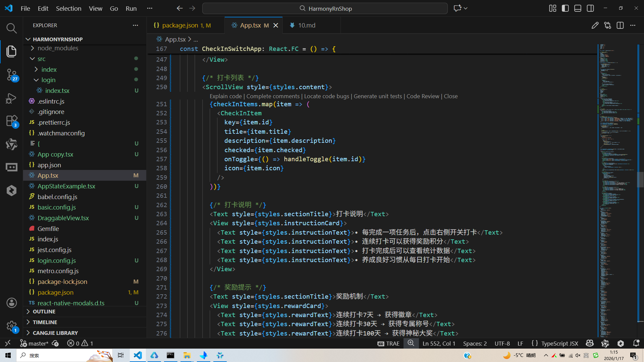The height and width of the screenshot is (362, 644).
Task: Open the Search view in activity bar
Action: click(11, 28)
